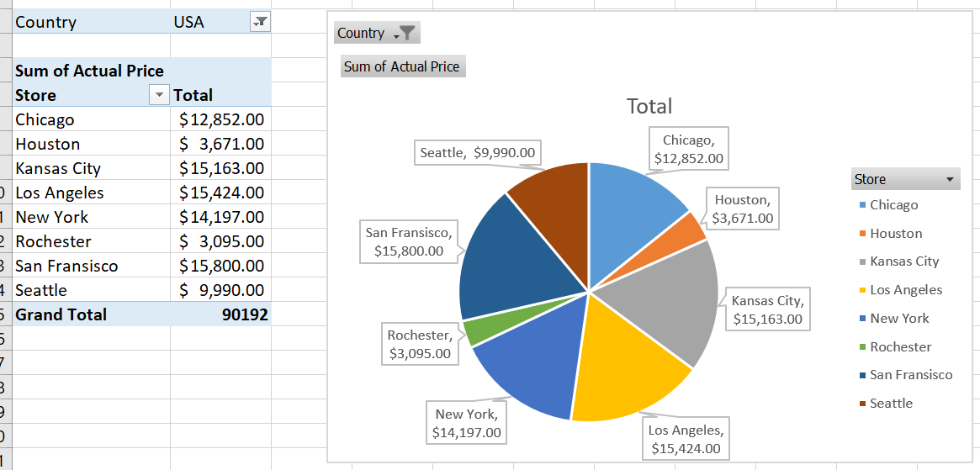Click the San Fransisco legend entry

click(906, 375)
